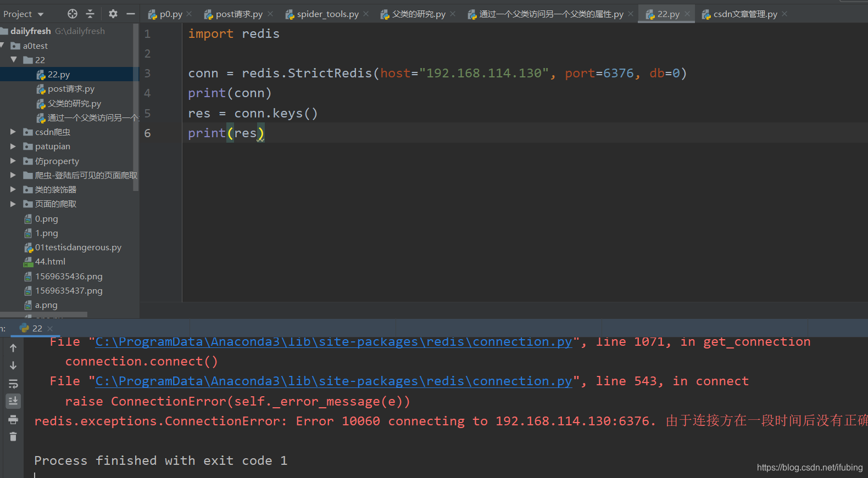Click project tree horizontal scrollbar
The image size is (868, 478).
pos(44,315)
